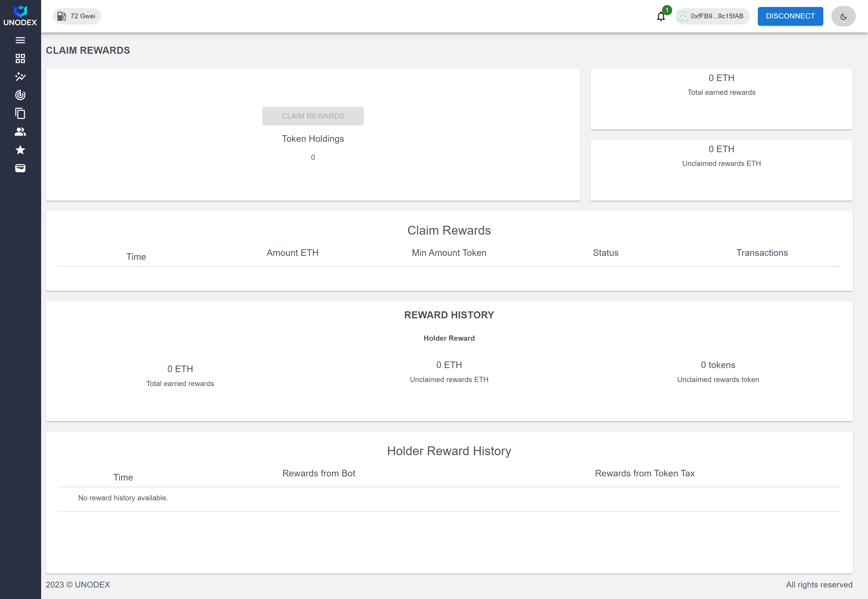This screenshot has height=599, width=868.
Task: Click Rewards from Token Tax header
Action: (645, 473)
